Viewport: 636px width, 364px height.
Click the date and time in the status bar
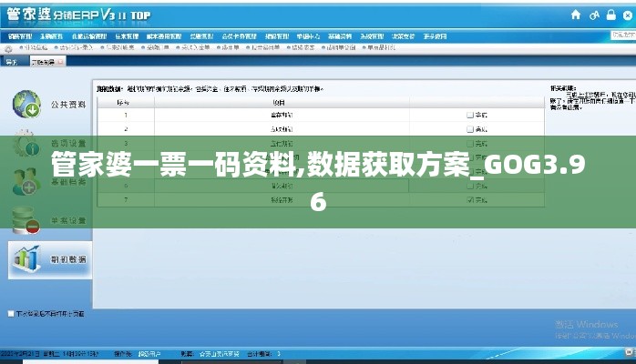(49, 354)
